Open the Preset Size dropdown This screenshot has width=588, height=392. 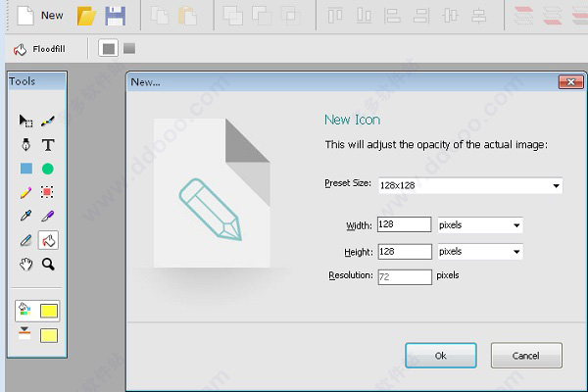470,185
